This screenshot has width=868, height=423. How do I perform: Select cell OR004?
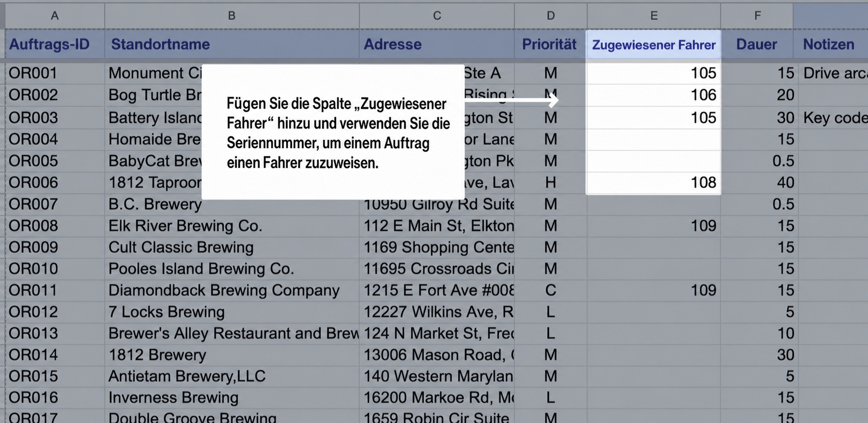55,139
